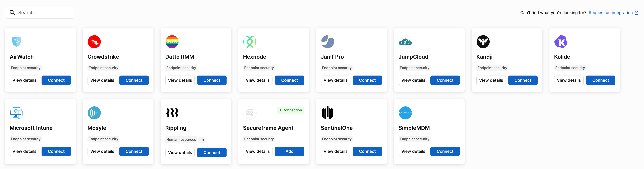Click Endpoint security tag under Kandji

tap(492, 68)
